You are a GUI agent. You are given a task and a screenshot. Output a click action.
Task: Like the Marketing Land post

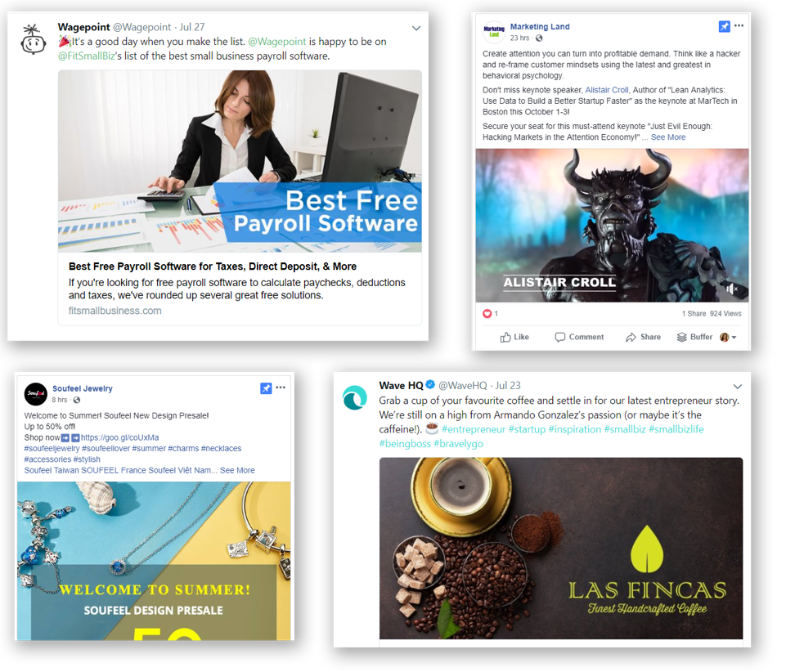click(x=514, y=337)
